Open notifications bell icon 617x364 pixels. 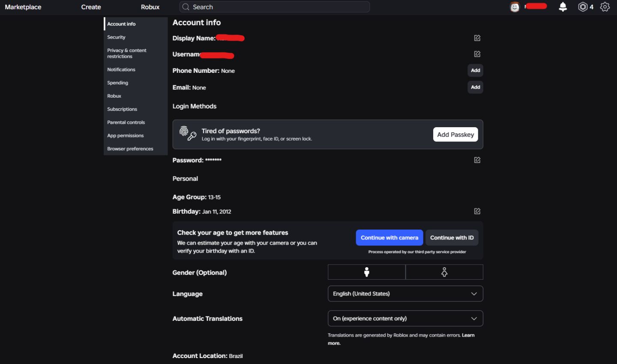pyautogui.click(x=563, y=7)
